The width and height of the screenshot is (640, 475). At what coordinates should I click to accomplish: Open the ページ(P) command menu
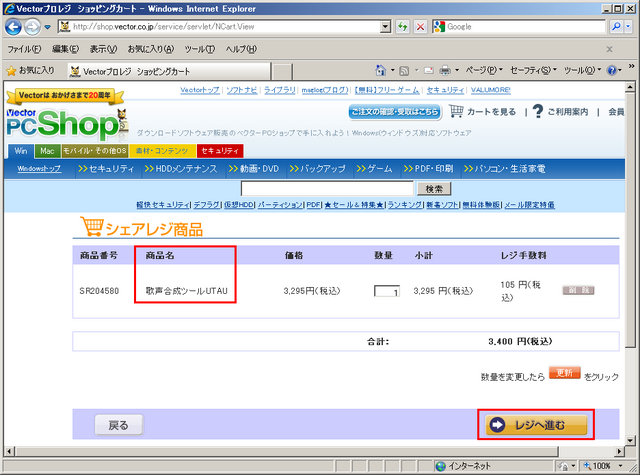tap(484, 70)
